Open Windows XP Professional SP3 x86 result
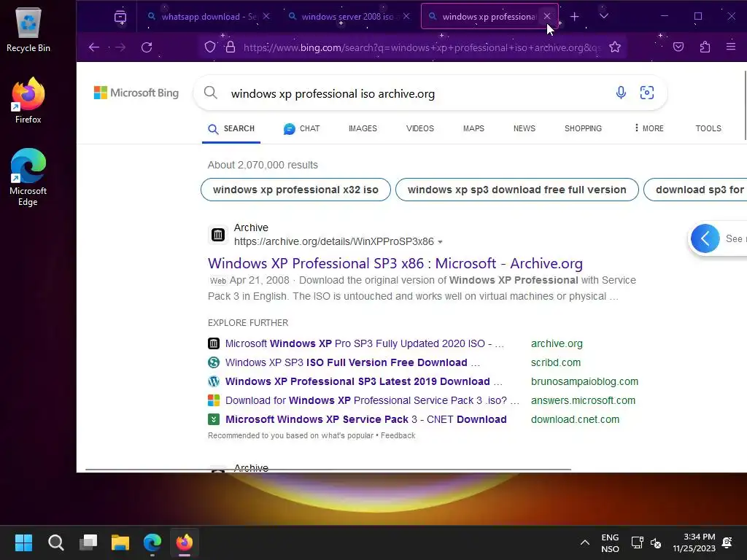 [395, 263]
